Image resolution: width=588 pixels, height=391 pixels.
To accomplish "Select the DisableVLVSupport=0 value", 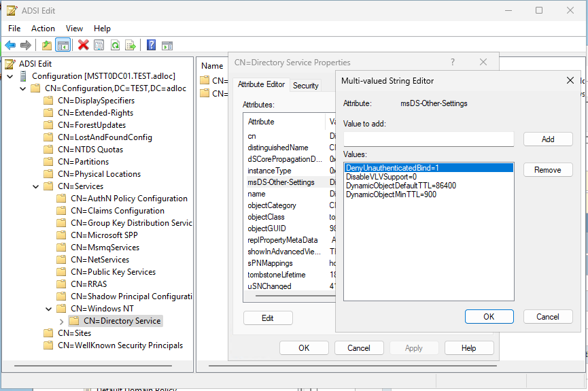I will point(381,176).
